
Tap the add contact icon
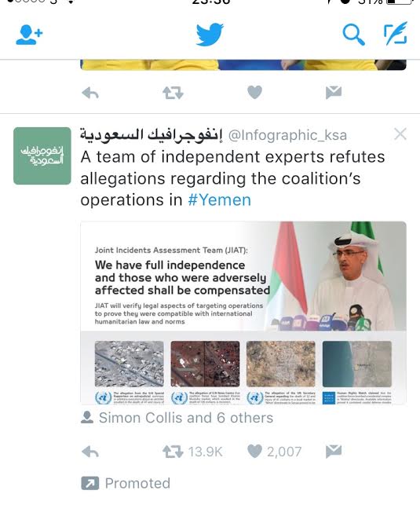coord(29,35)
